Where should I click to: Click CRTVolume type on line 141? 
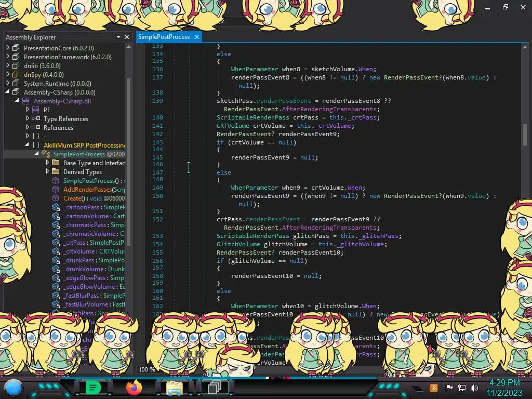233,126
